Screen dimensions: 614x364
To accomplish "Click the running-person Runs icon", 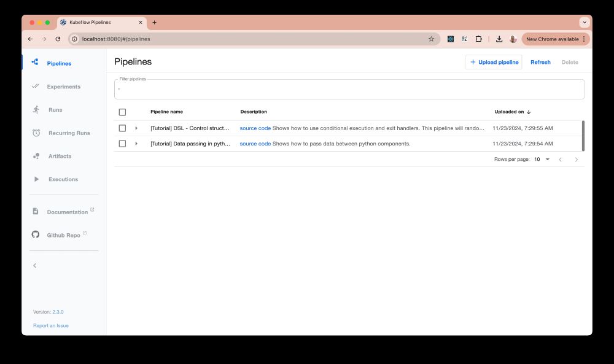I will [36, 110].
